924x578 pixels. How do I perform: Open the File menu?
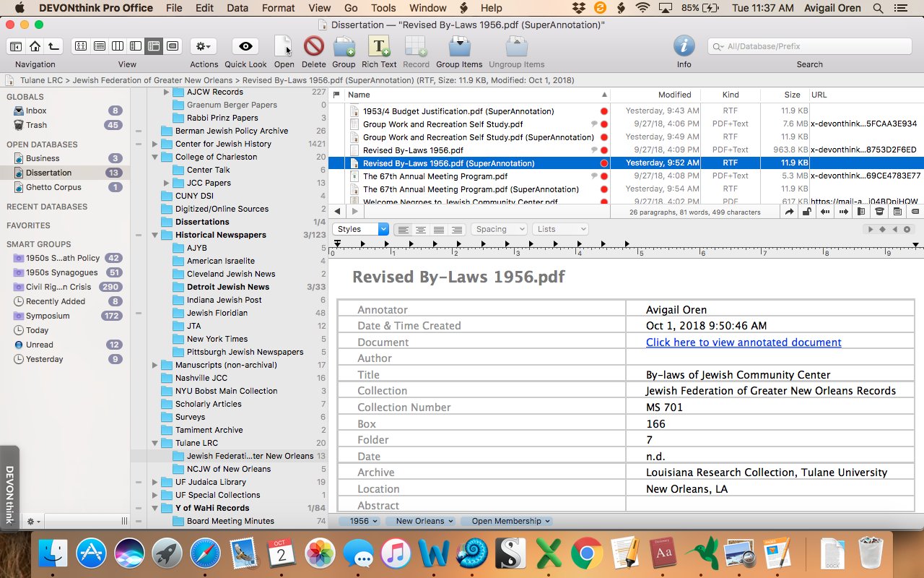(174, 8)
